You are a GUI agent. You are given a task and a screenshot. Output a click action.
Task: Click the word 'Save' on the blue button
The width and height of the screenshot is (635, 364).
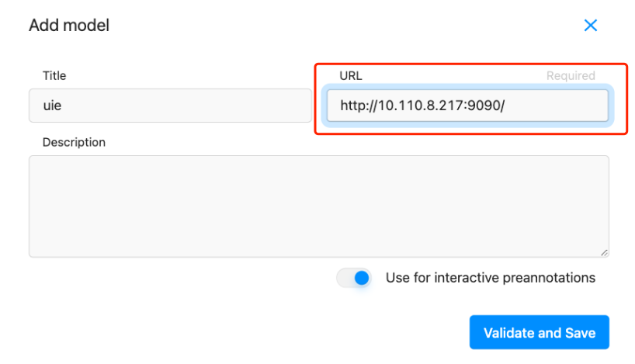580,333
